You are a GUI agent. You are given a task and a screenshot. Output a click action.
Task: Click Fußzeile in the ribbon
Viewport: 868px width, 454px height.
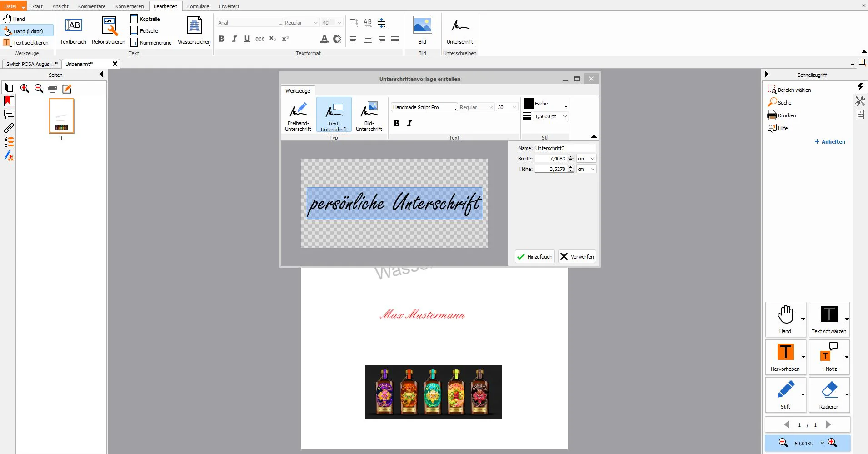145,31
